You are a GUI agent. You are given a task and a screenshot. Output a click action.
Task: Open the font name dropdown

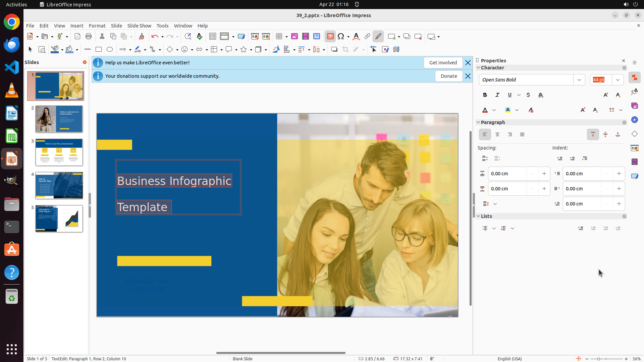(x=579, y=80)
